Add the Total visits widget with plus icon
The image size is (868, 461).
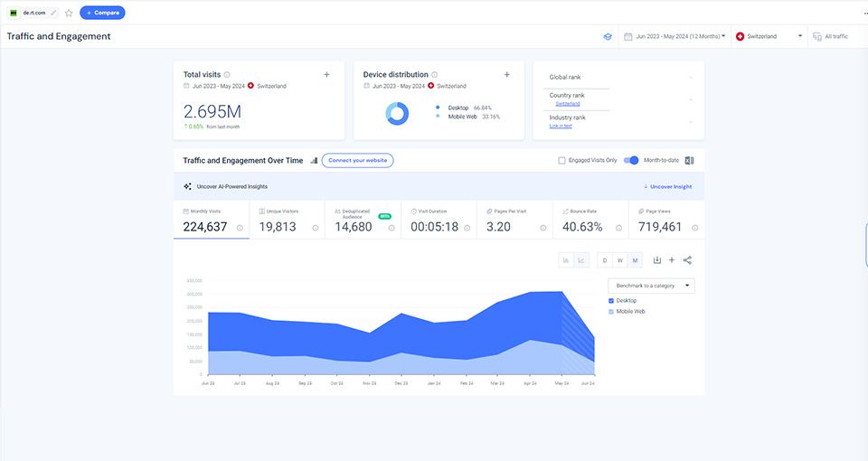[326, 75]
